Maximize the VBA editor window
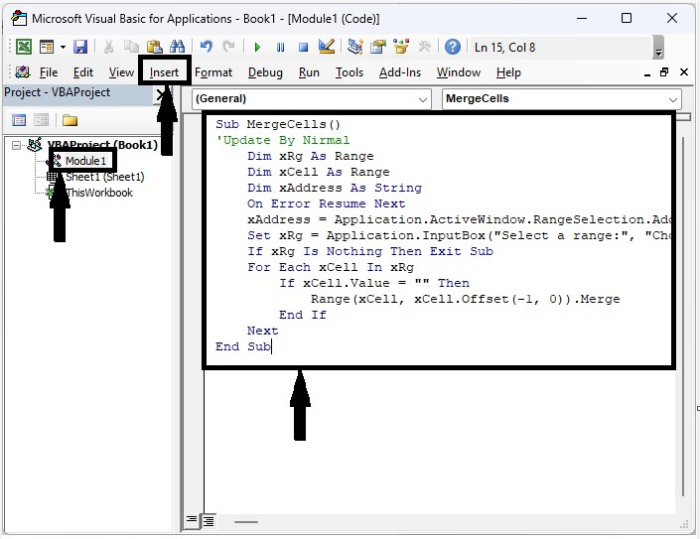This screenshot has height=539, width=700. (x=626, y=18)
